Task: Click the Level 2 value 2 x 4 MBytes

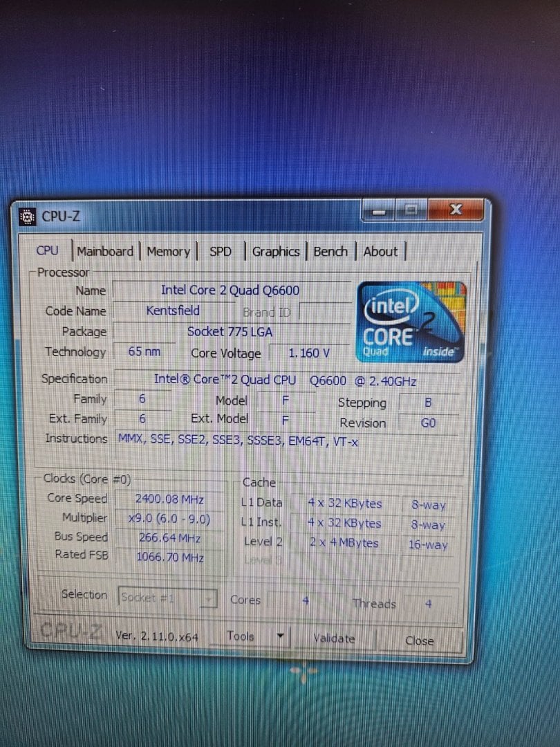Action: coord(345,543)
